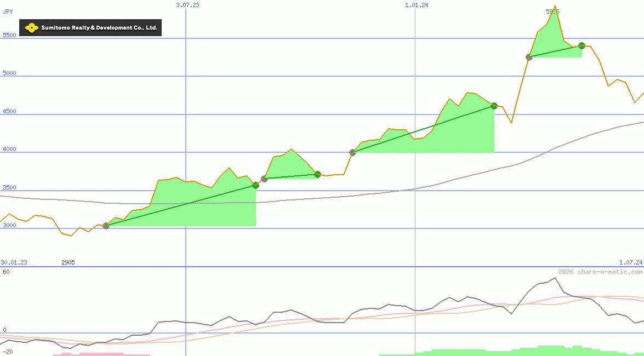Click the 5936 peak price label
This screenshot has height=356, width=644.
tap(552, 11)
